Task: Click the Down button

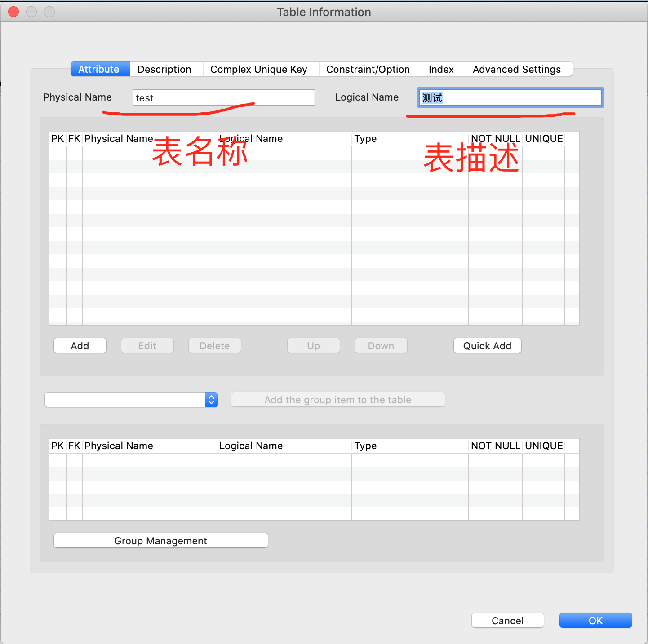Action: tap(381, 345)
